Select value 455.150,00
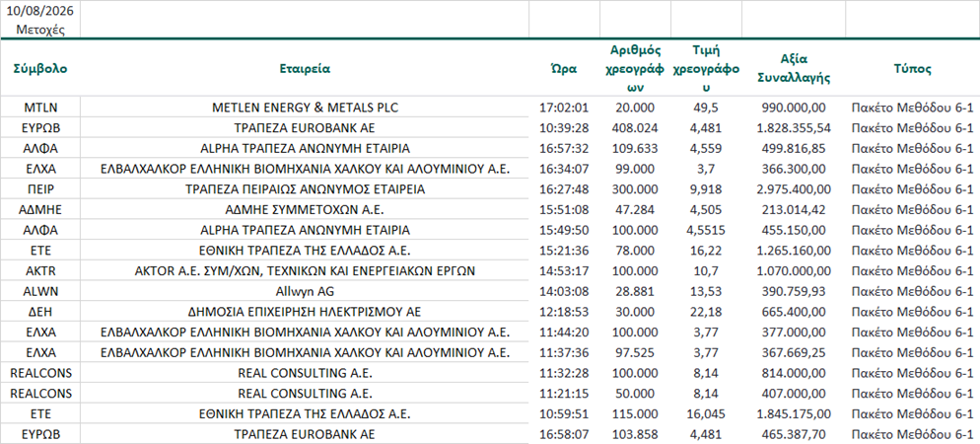The width and height of the screenshot is (980, 444). point(794,229)
